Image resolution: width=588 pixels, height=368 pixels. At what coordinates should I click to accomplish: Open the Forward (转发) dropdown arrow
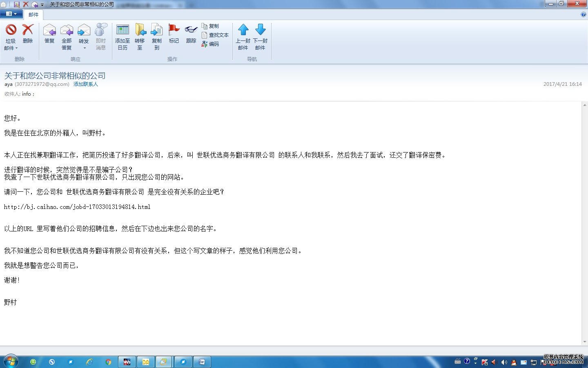84,48
